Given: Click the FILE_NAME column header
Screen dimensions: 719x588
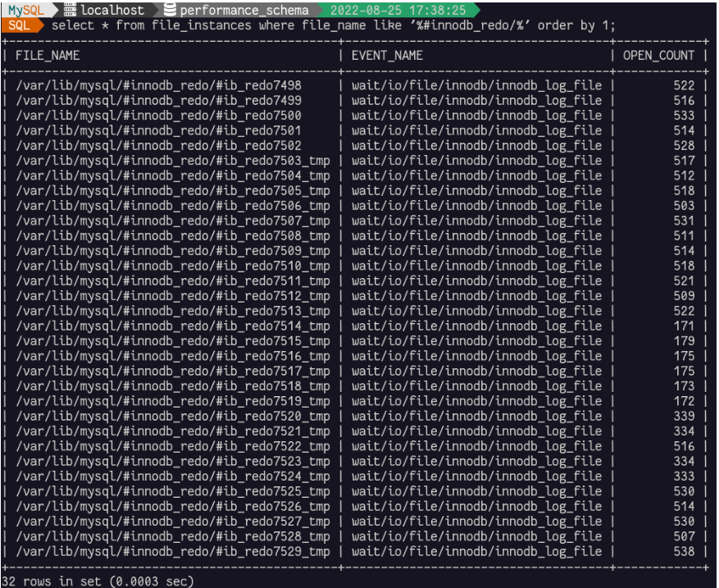Looking at the screenshot, I should coord(48,56).
